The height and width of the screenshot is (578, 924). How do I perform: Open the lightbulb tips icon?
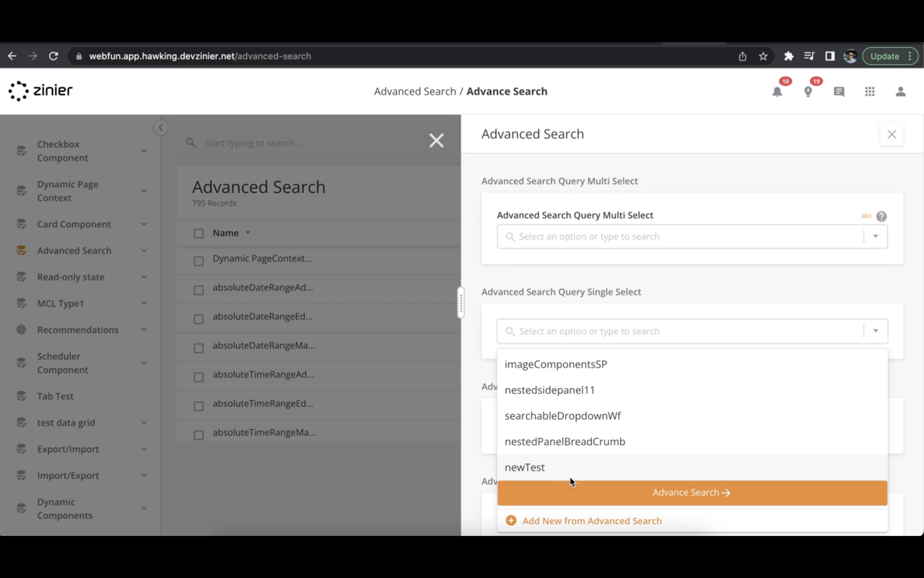coord(808,92)
